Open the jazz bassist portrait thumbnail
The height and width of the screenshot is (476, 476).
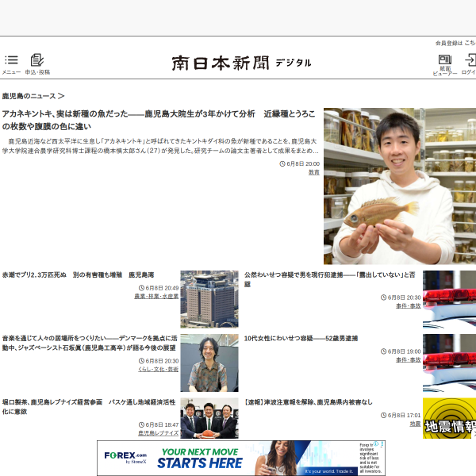pyautogui.click(x=209, y=363)
